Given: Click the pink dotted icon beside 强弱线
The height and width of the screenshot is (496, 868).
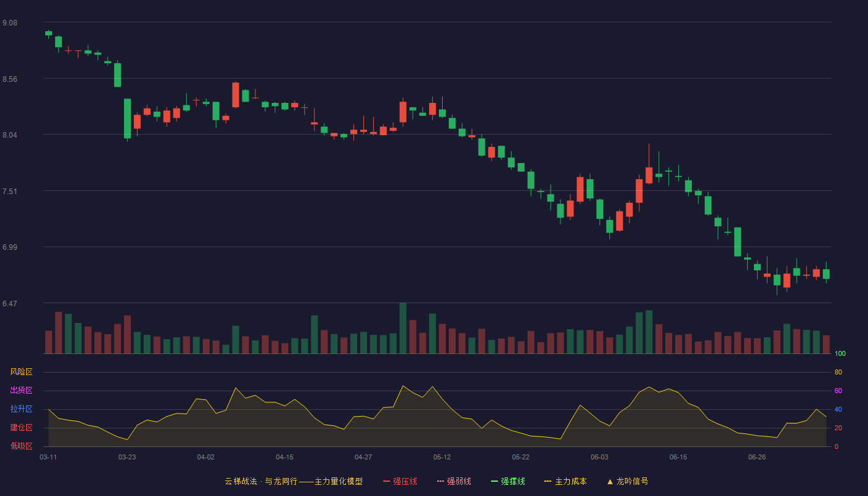Looking at the screenshot, I should coord(440,481).
